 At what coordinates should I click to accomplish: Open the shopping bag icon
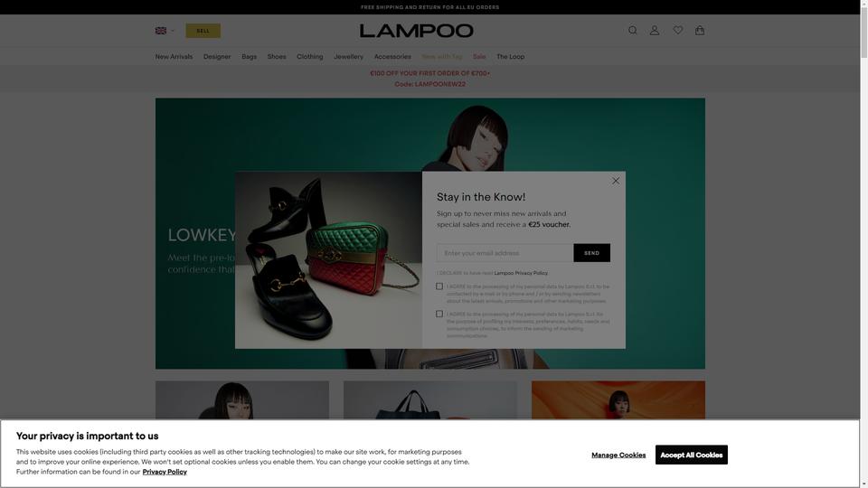700,31
